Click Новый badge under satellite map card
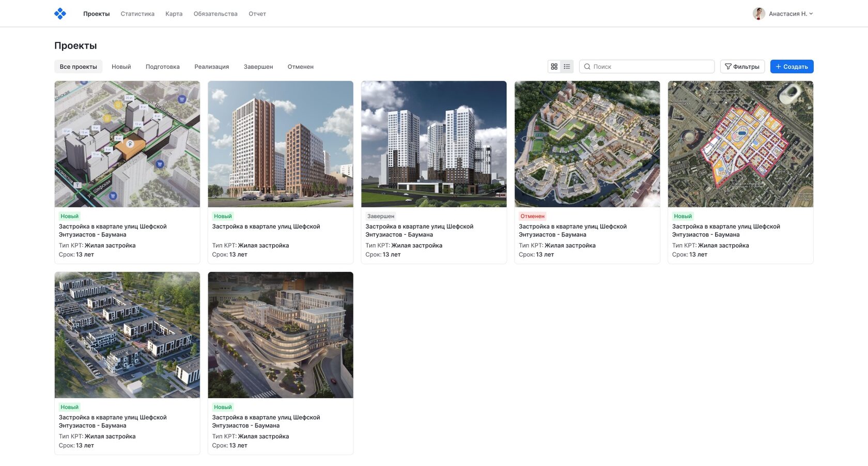 pyautogui.click(x=683, y=216)
